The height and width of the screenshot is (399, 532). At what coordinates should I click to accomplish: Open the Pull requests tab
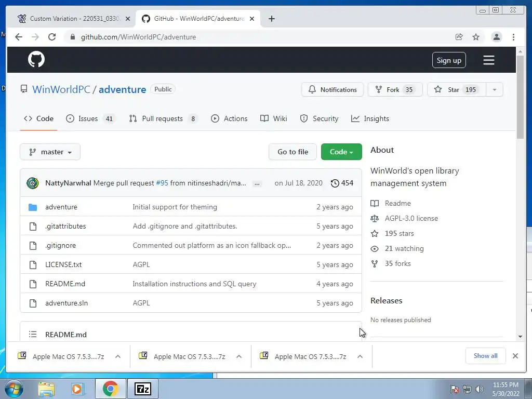tap(164, 118)
